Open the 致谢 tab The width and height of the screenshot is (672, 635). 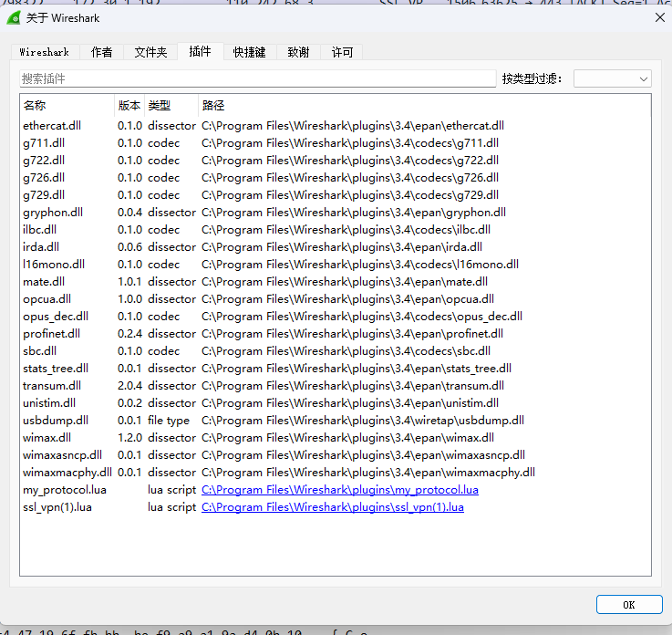[x=298, y=52]
